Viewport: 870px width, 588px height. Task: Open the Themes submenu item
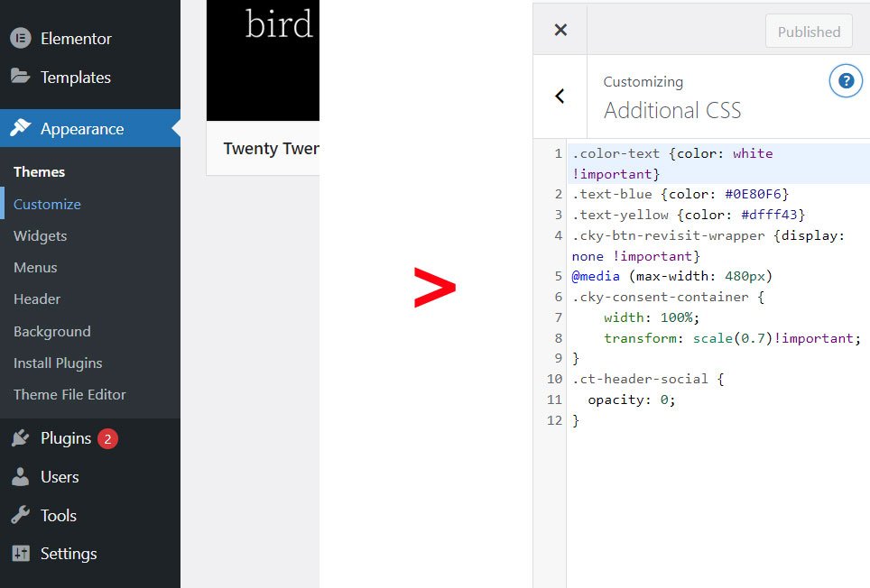click(x=39, y=171)
